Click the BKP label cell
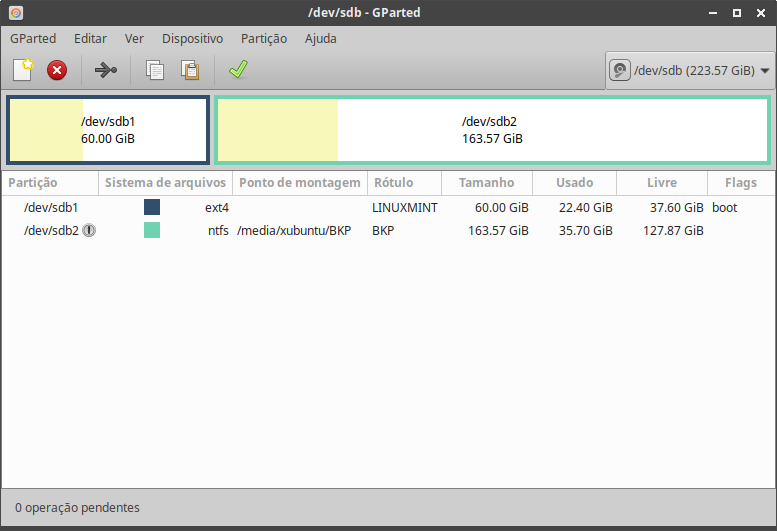 pyautogui.click(x=383, y=231)
